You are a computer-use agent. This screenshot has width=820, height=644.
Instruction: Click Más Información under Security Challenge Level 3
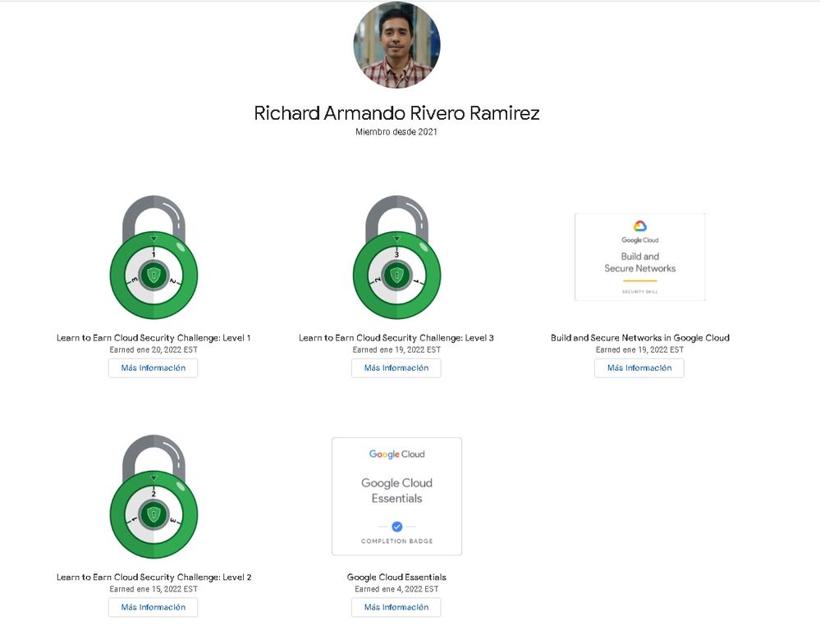click(396, 368)
